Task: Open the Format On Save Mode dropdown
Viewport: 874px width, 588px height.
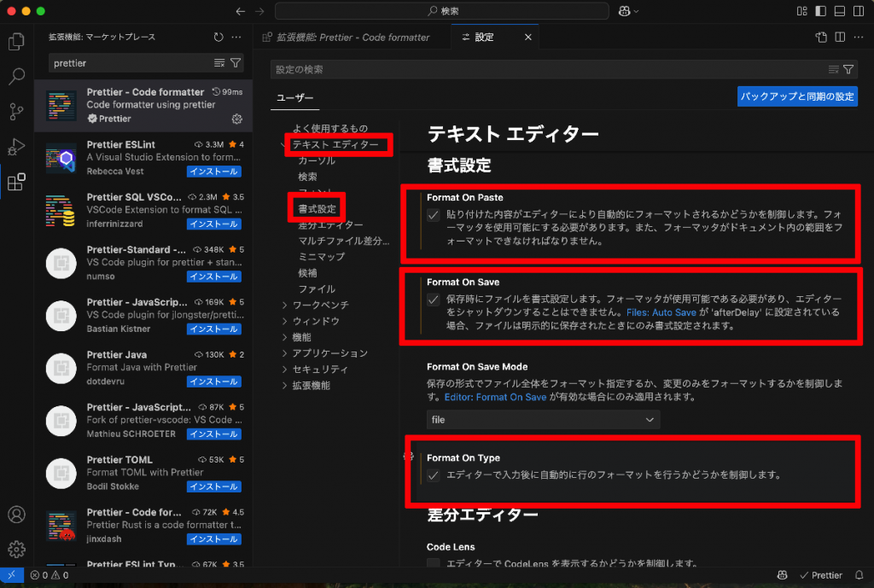Action: tap(543, 420)
